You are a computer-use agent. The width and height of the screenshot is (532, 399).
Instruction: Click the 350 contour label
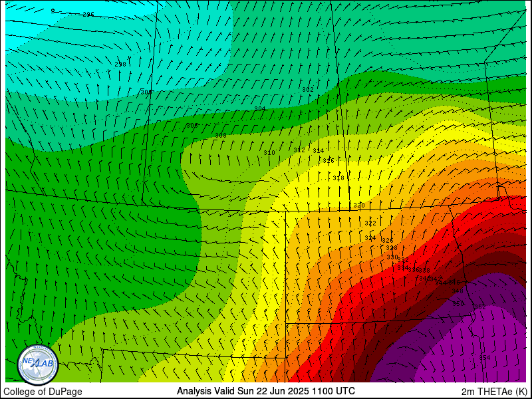[x=458, y=303]
